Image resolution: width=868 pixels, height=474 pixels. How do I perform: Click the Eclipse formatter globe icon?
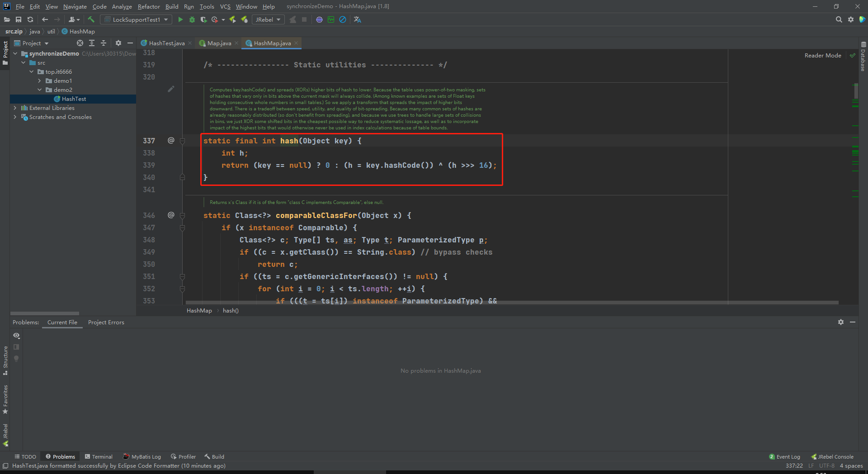(x=319, y=19)
